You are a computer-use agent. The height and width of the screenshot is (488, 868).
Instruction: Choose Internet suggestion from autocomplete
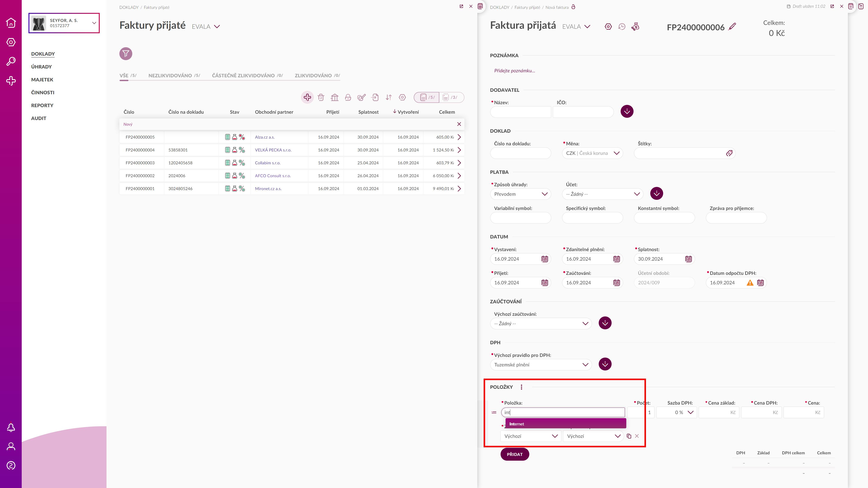tap(566, 424)
